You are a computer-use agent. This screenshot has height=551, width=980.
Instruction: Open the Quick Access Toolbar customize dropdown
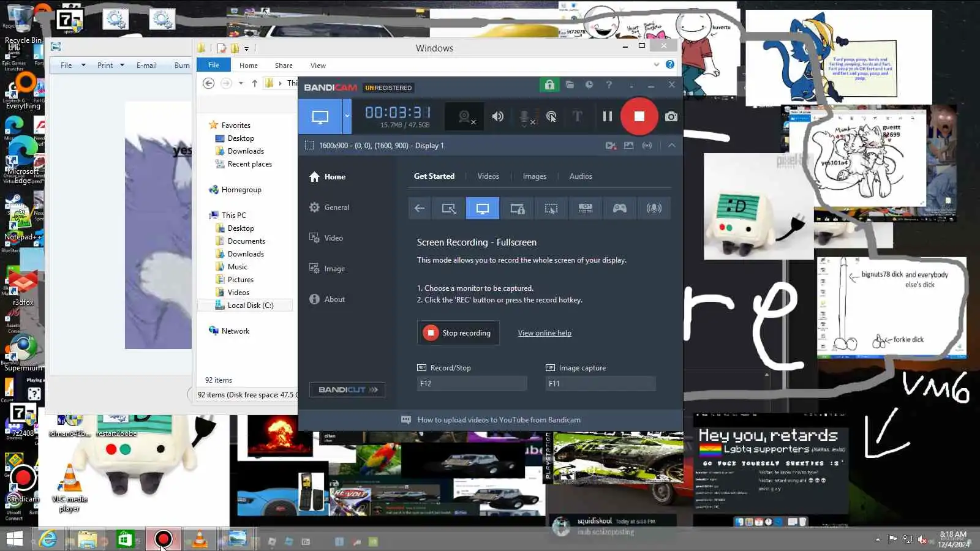[x=246, y=48]
